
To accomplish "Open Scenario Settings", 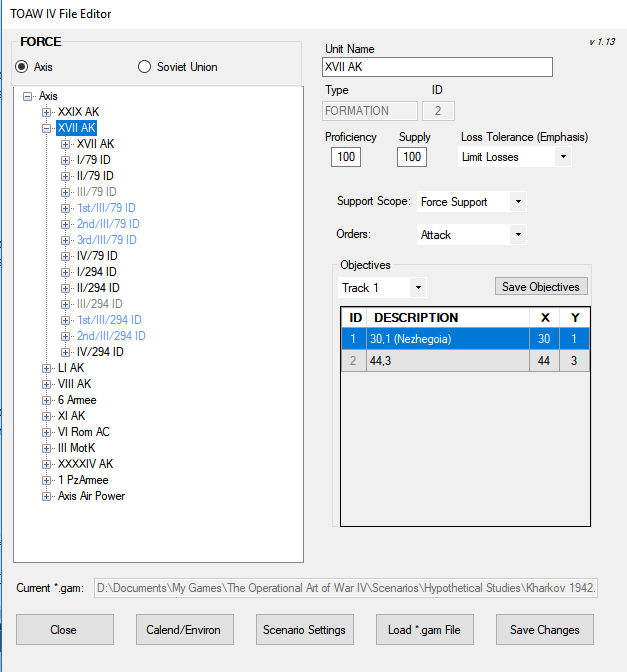I will pos(305,630).
